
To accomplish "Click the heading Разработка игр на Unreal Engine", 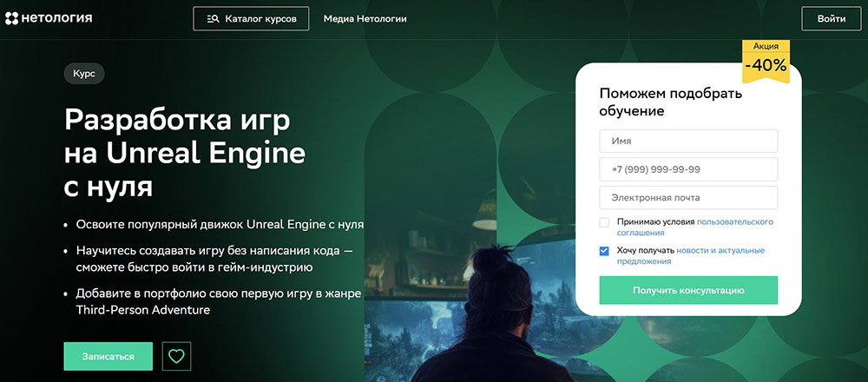I will pos(185,154).
